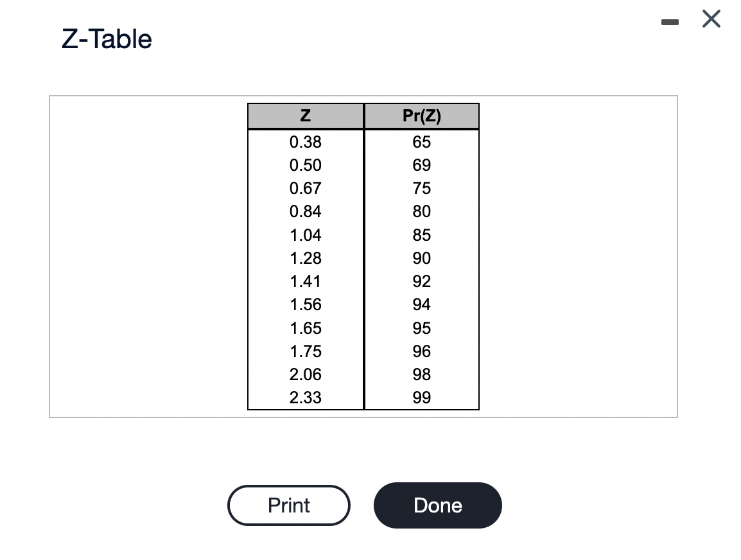Image resolution: width=741 pixels, height=560 pixels.
Task: Click the Pr(Z) value 99
Action: tap(421, 398)
